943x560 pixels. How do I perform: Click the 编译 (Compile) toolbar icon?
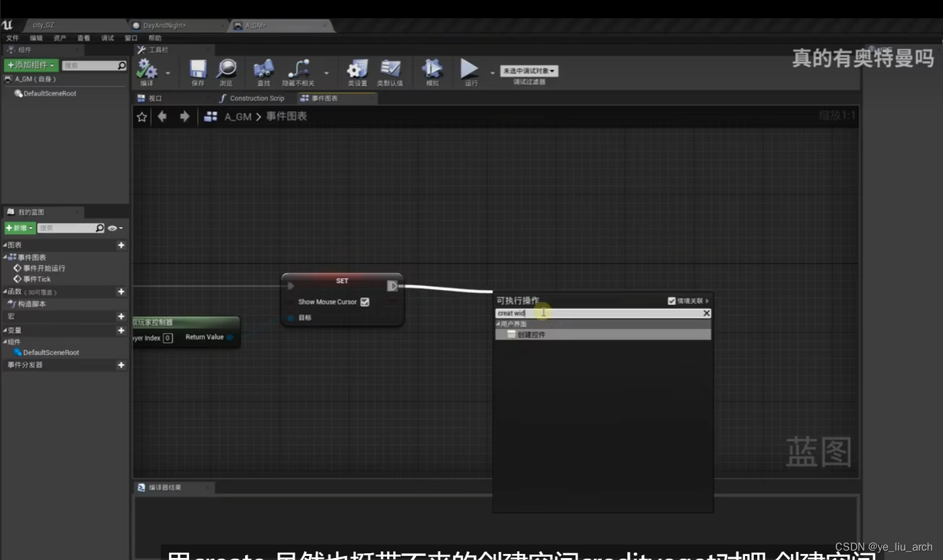click(x=146, y=69)
